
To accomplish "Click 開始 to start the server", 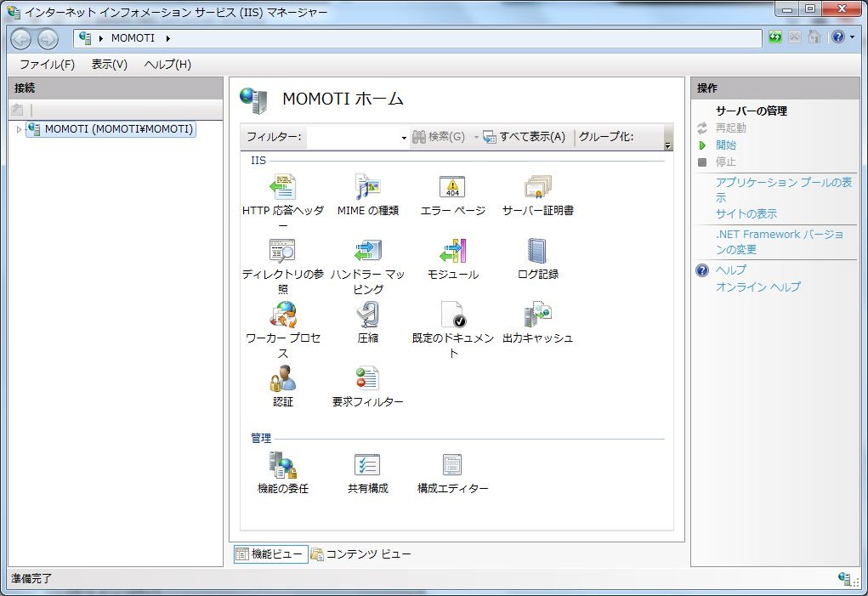I will click(x=726, y=145).
